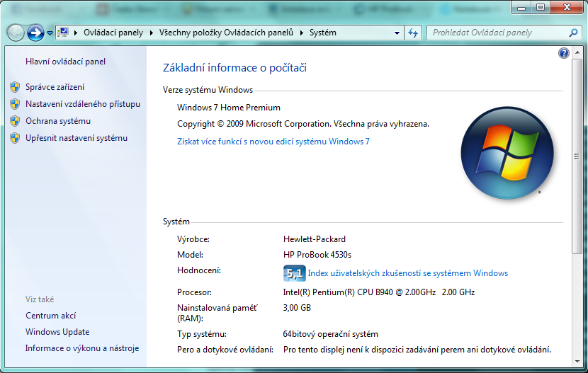Minimize the System window

521,7
